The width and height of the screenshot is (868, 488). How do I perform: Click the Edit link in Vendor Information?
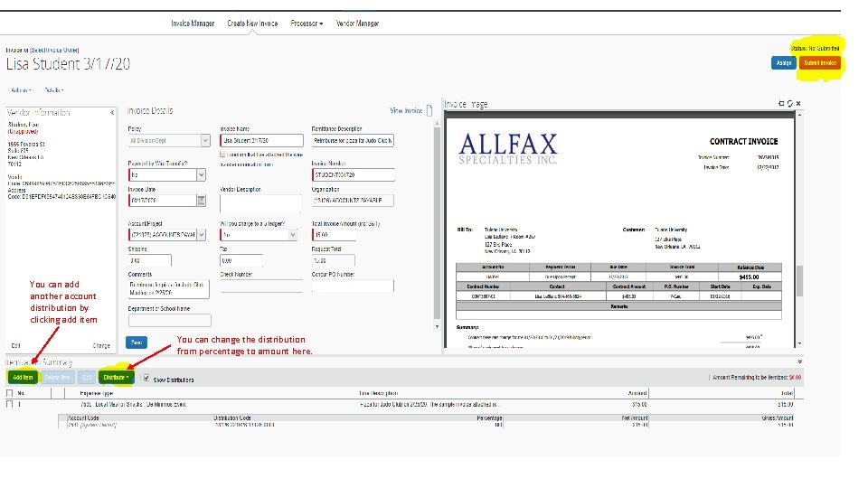pyautogui.click(x=15, y=345)
